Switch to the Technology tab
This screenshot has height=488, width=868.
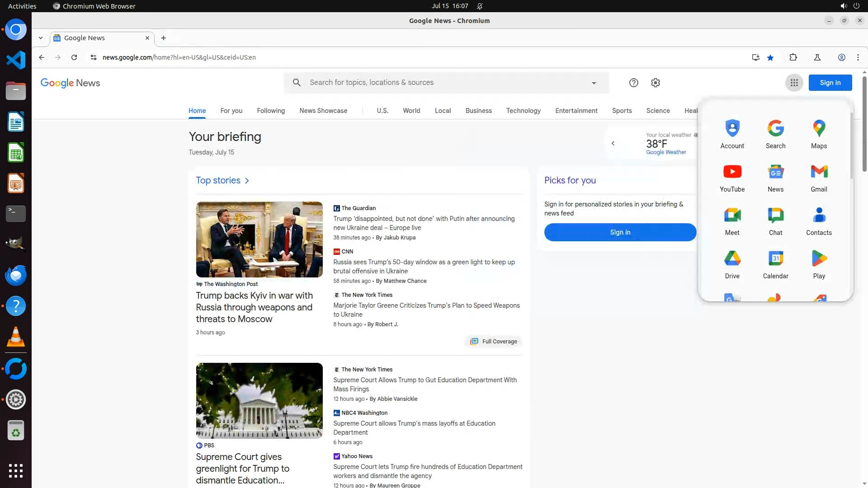523,111
